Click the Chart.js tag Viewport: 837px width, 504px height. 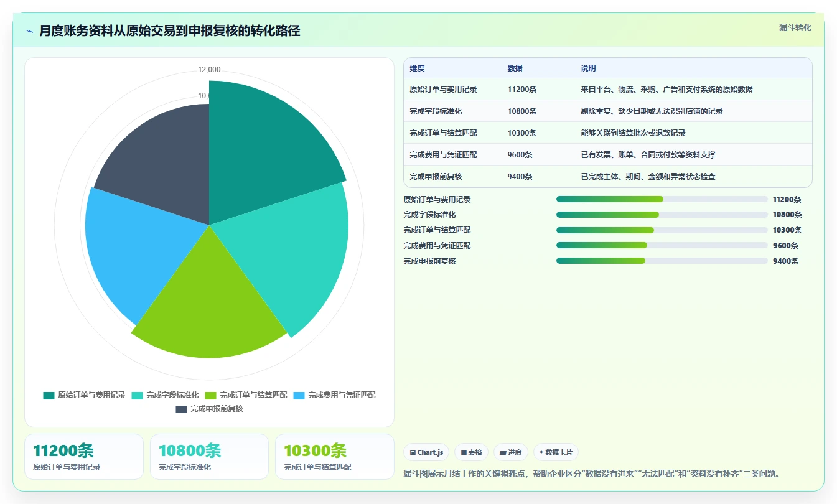pyautogui.click(x=426, y=452)
